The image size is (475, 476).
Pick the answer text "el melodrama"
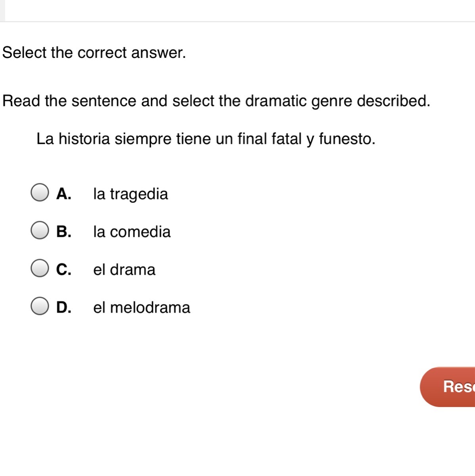click(x=142, y=307)
